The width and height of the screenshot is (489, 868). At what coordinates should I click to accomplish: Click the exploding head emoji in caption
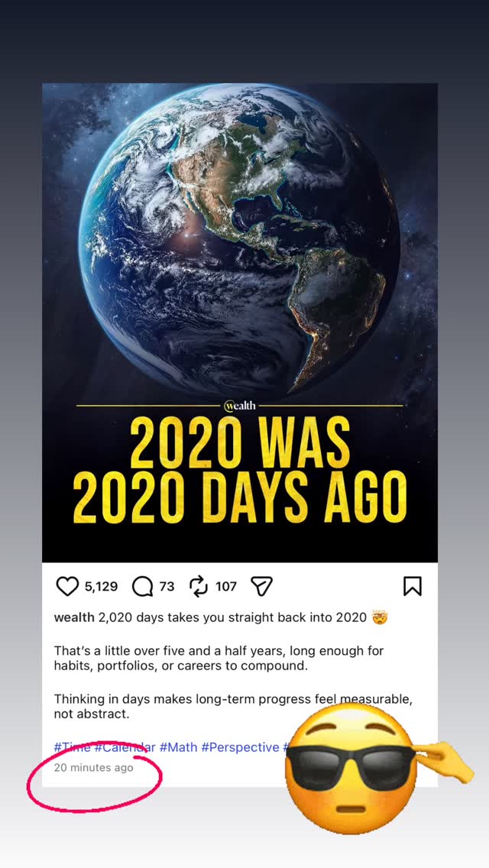(380, 617)
